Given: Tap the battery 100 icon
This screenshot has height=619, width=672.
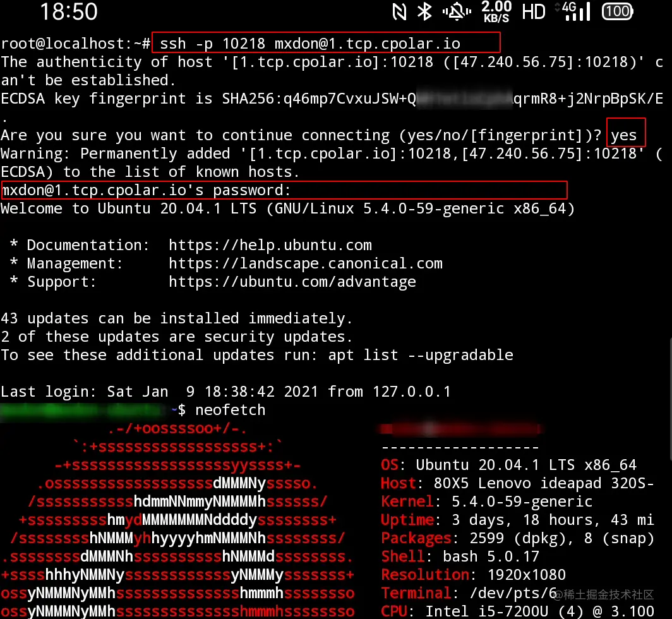Looking at the screenshot, I should click(617, 11).
